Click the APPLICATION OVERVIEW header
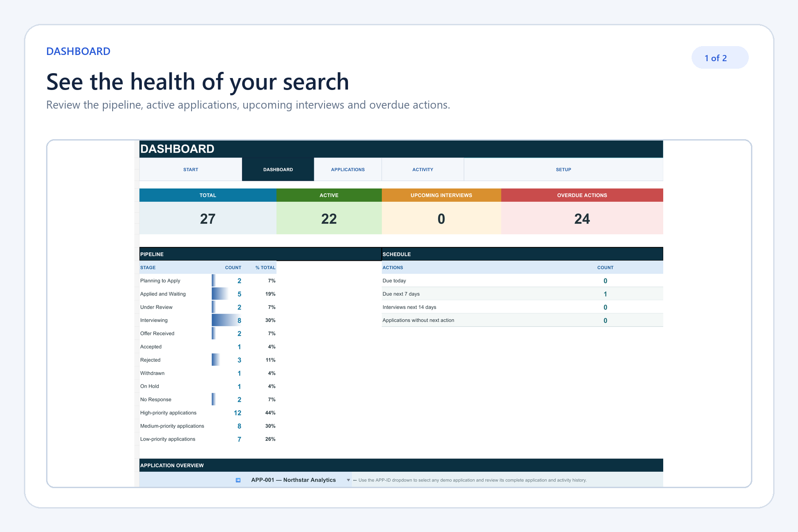The width and height of the screenshot is (798, 532). (401, 465)
